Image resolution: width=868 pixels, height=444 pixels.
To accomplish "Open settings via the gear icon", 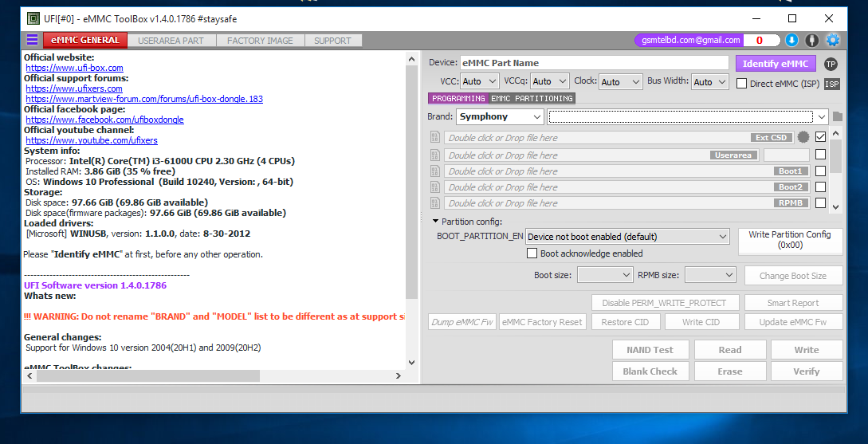I will tap(833, 40).
